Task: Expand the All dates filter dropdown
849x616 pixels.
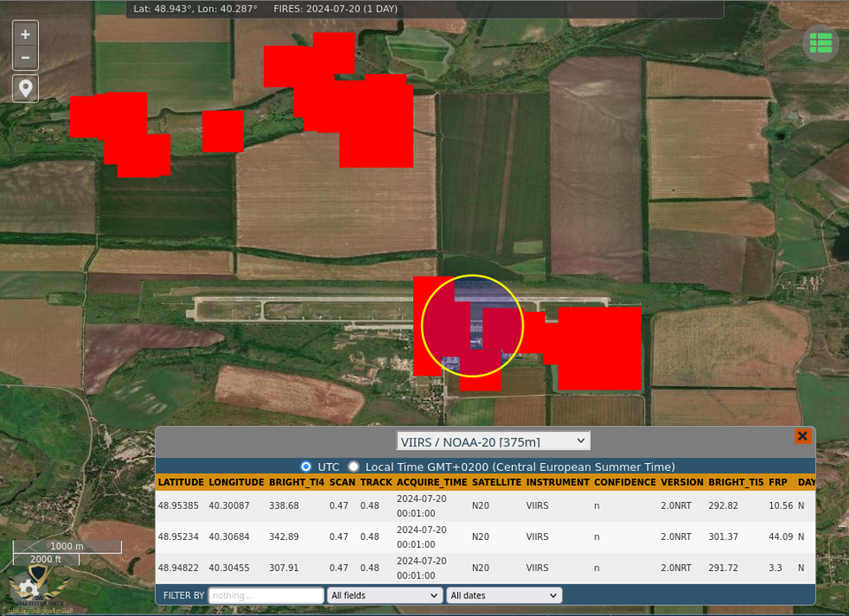Action: tap(504, 596)
